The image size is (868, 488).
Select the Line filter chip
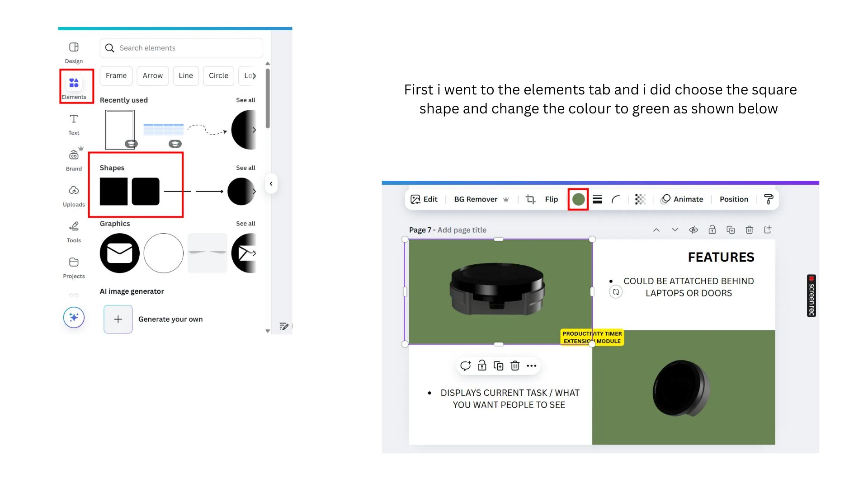[x=186, y=75]
